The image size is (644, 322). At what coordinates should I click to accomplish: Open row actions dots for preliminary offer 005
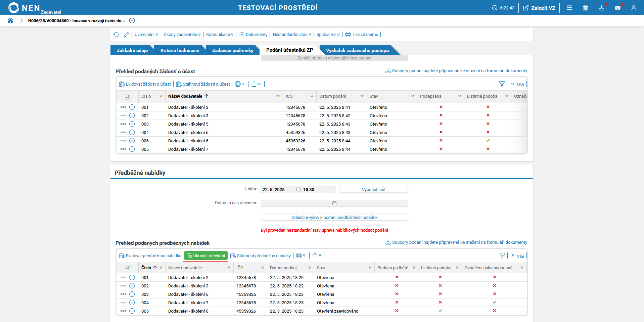pos(123,311)
